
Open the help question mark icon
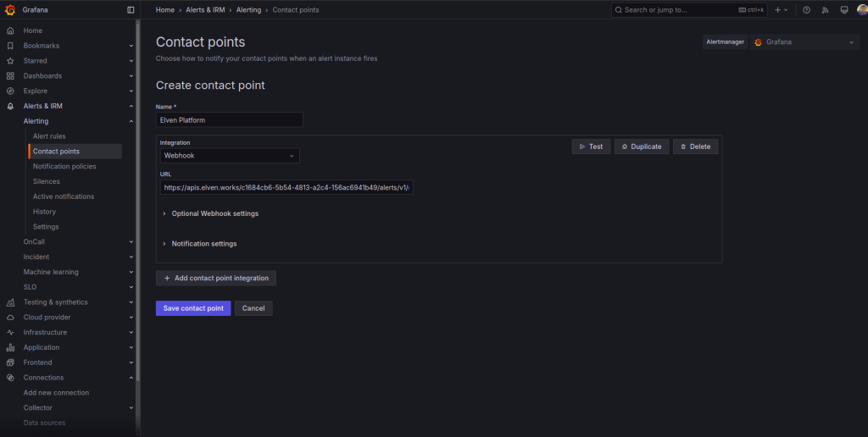coord(806,10)
